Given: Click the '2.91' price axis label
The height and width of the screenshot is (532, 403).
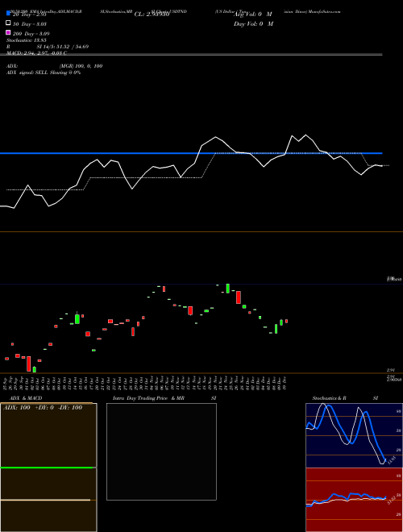Looking at the screenshot, I should 390,370.
